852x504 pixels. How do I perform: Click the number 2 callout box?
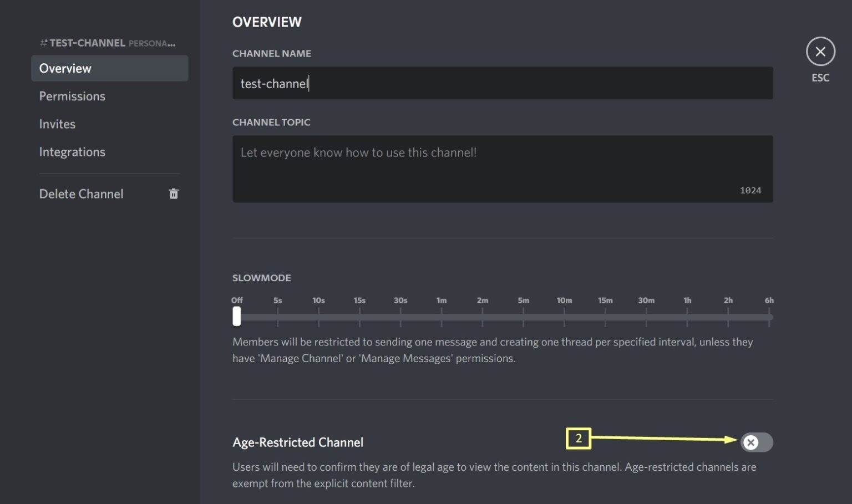tap(580, 439)
